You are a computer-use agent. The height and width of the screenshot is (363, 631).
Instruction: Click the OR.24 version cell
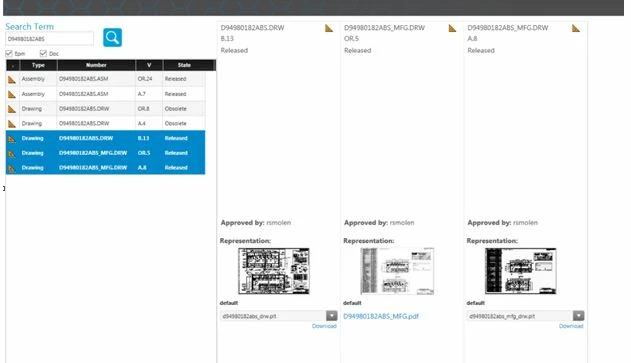(145, 79)
